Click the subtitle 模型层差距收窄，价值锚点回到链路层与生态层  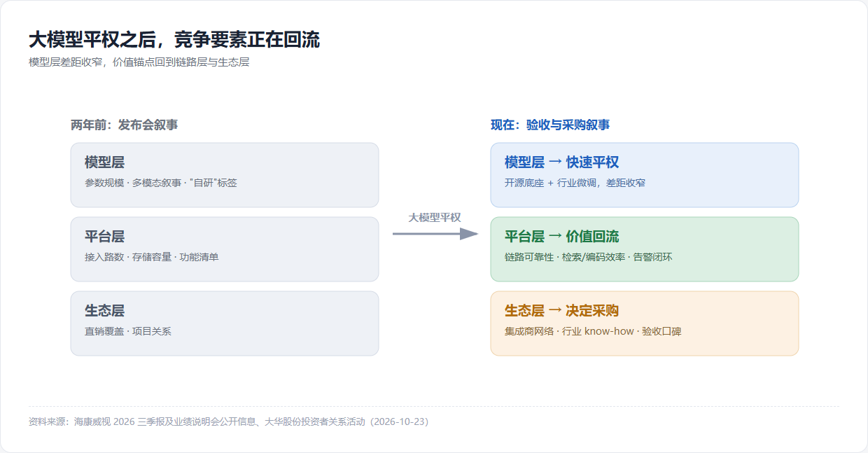(x=139, y=62)
